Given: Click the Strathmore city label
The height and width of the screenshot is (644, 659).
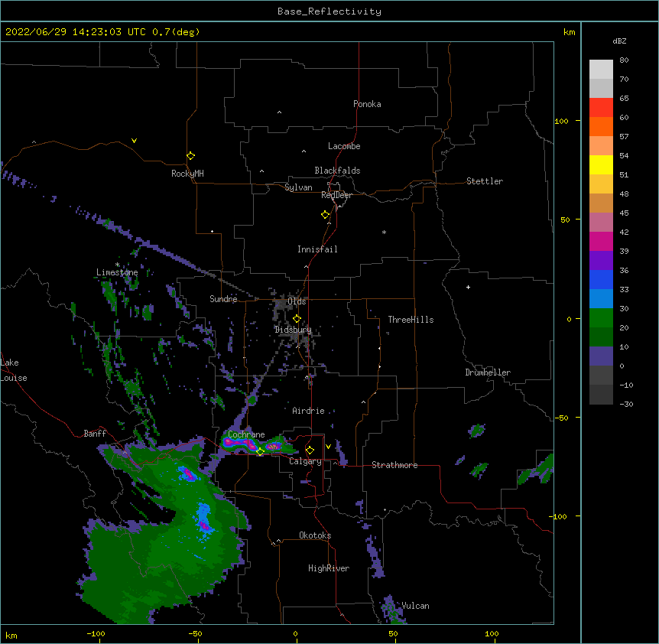Looking at the screenshot, I should point(394,465).
